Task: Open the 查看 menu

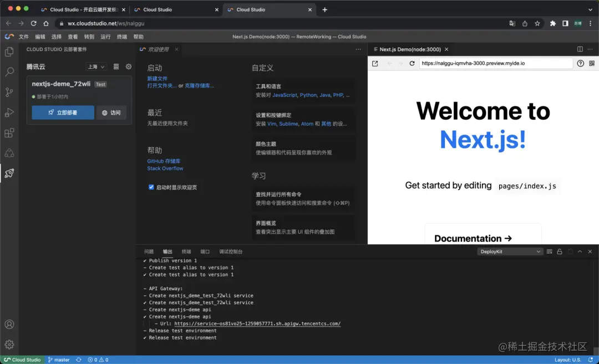Action: tap(73, 37)
